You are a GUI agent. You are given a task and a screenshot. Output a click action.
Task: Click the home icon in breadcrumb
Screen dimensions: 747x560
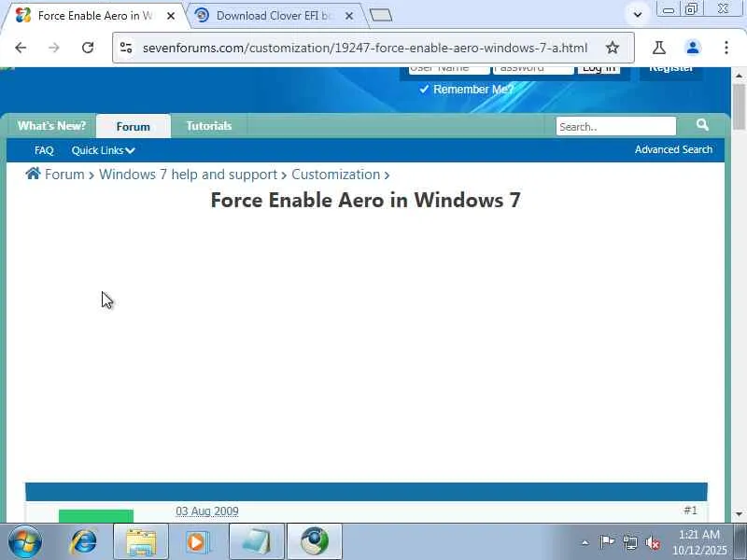click(x=33, y=174)
